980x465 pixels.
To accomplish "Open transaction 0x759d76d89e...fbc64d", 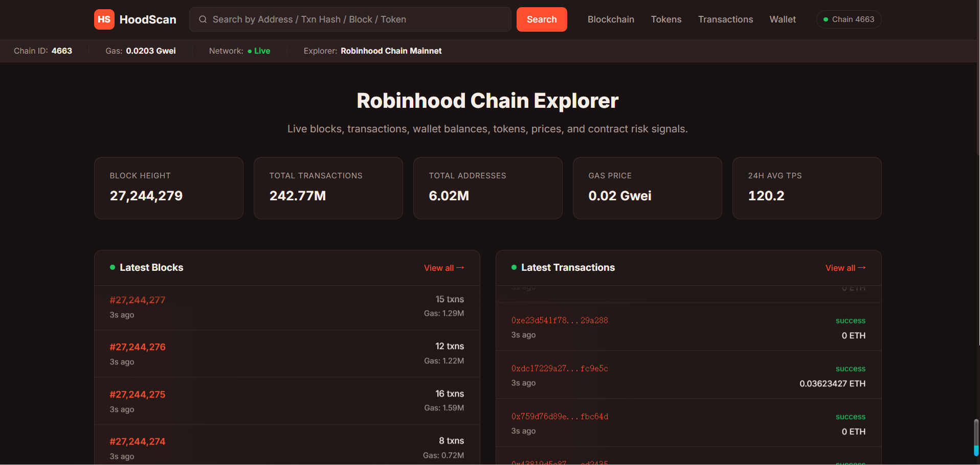I will tap(560, 416).
